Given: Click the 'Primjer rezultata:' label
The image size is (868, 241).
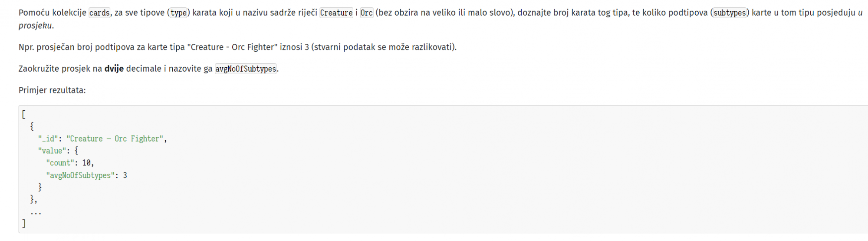Looking at the screenshot, I should coord(52,90).
